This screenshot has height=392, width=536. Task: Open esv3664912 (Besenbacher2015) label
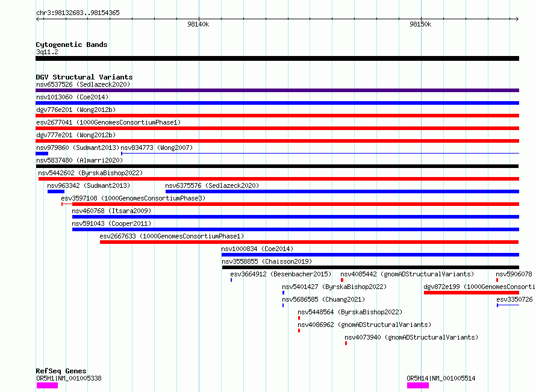281,274
